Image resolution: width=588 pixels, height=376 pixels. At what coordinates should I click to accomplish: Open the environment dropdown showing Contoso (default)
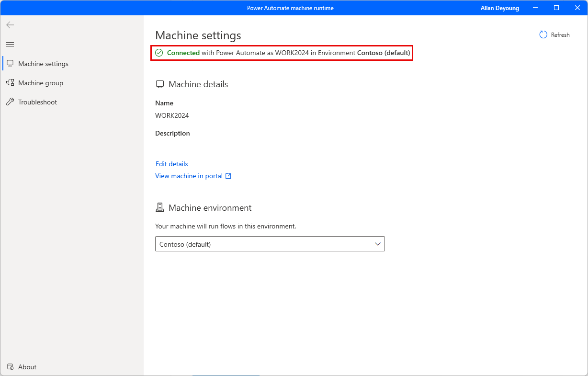pos(270,244)
